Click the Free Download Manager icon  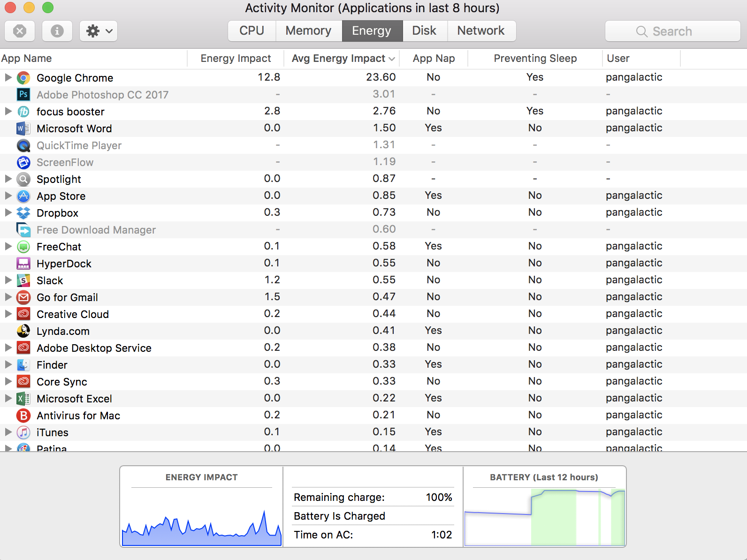pyautogui.click(x=23, y=230)
